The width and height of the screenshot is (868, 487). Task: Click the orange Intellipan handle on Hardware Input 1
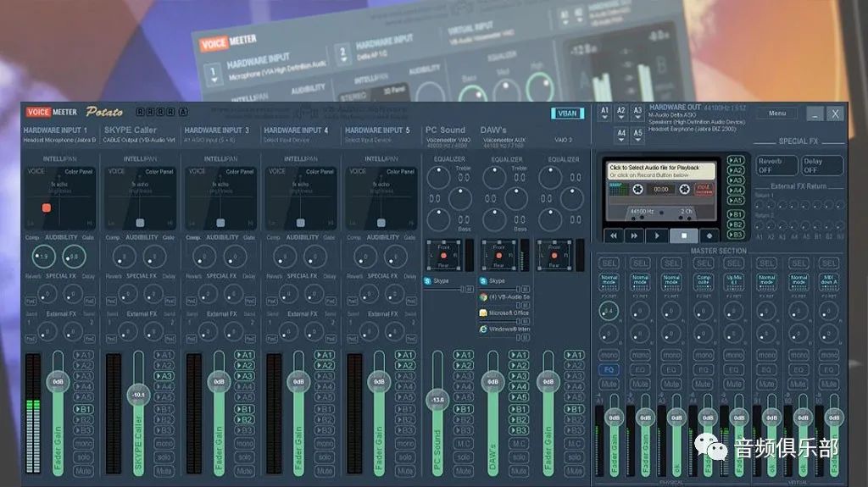(x=47, y=208)
